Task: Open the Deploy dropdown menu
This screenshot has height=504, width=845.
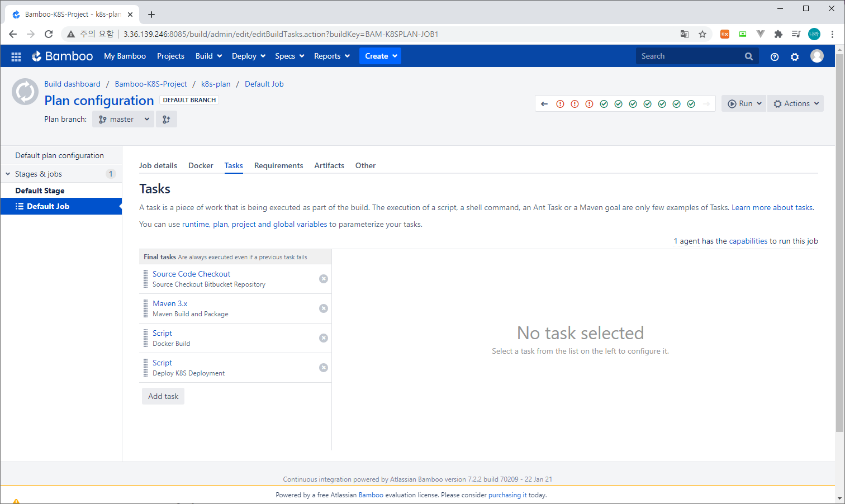Action: (249, 56)
